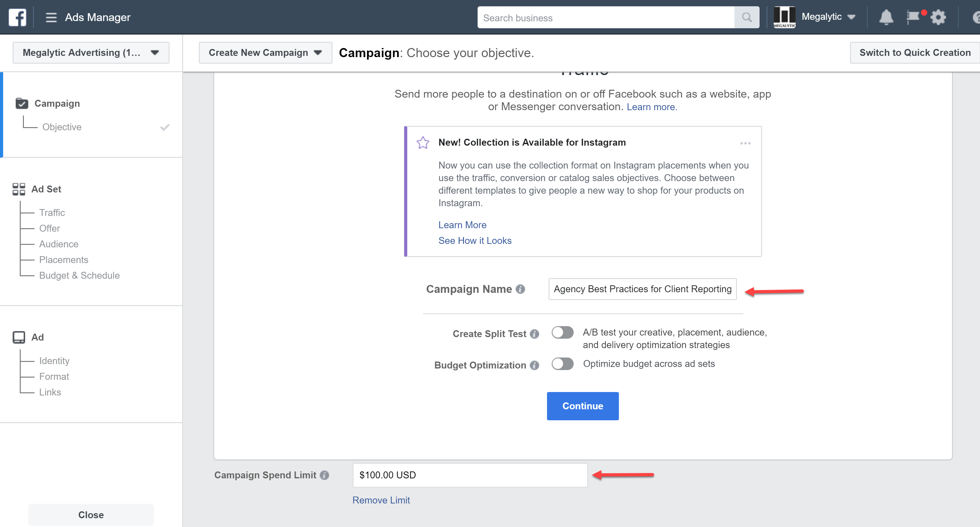
Task: Select Objective in the Campaign sidebar
Action: click(62, 127)
